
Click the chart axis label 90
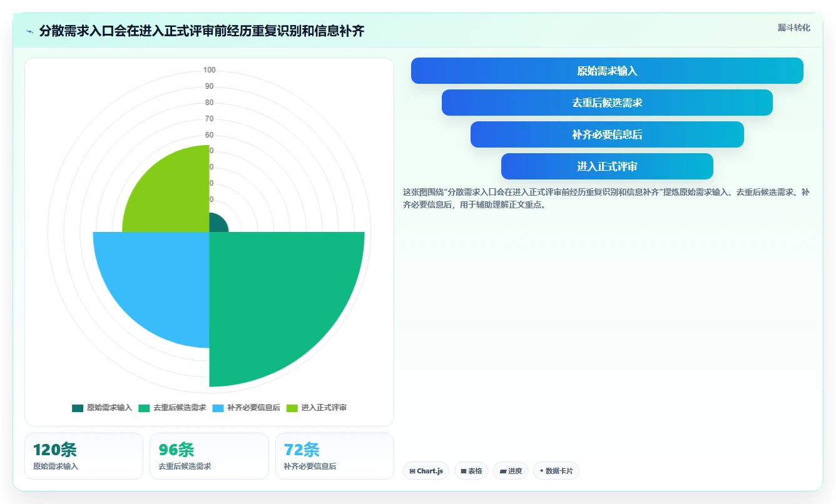coord(209,86)
